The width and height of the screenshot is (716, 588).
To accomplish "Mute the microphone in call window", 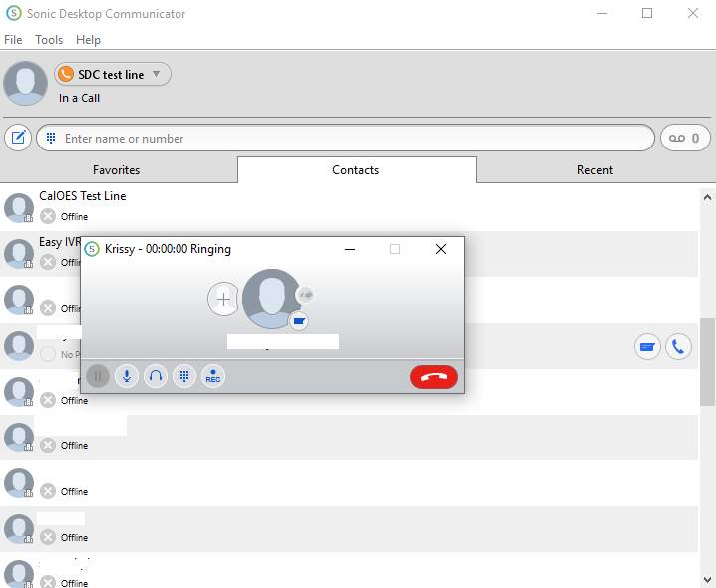I will [x=127, y=376].
